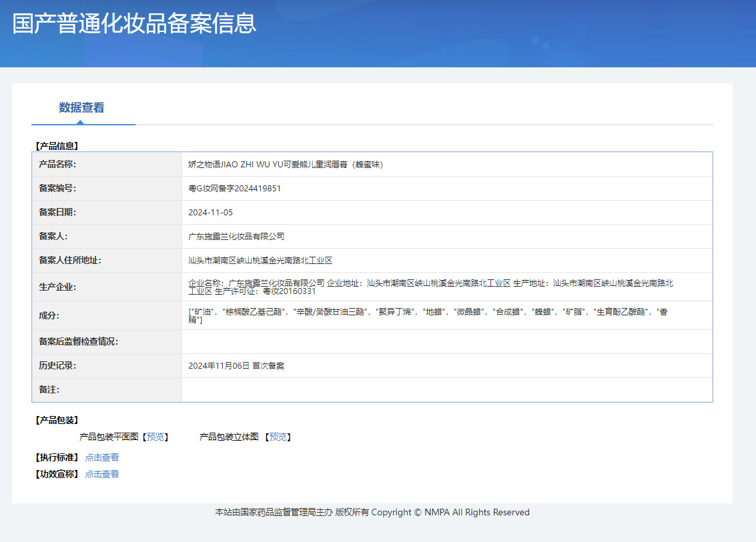
Task: Click 点击查看 next to 功效宣称
Action: pos(102,474)
